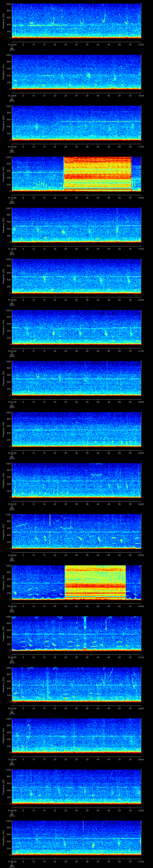153x868 pixels.
Task: Click the '15:29:00' time axis label
Action: tap(12, 811)
